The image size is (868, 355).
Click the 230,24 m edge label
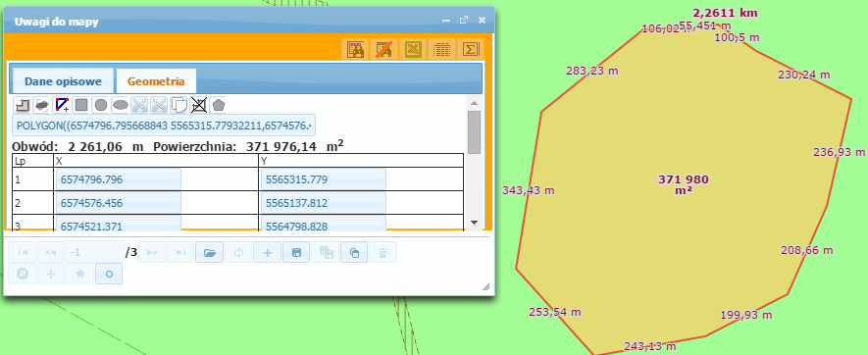804,75
